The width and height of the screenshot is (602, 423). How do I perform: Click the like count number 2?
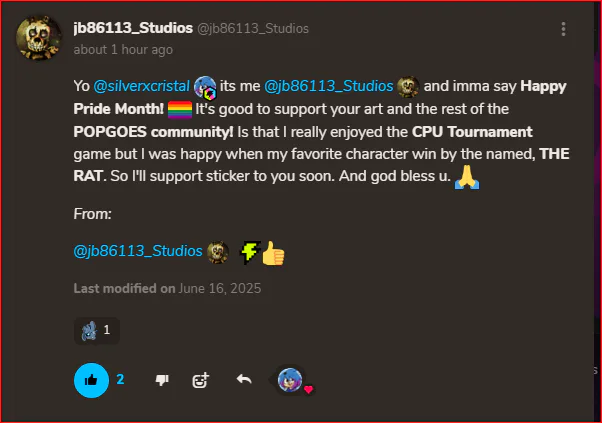[x=120, y=379]
